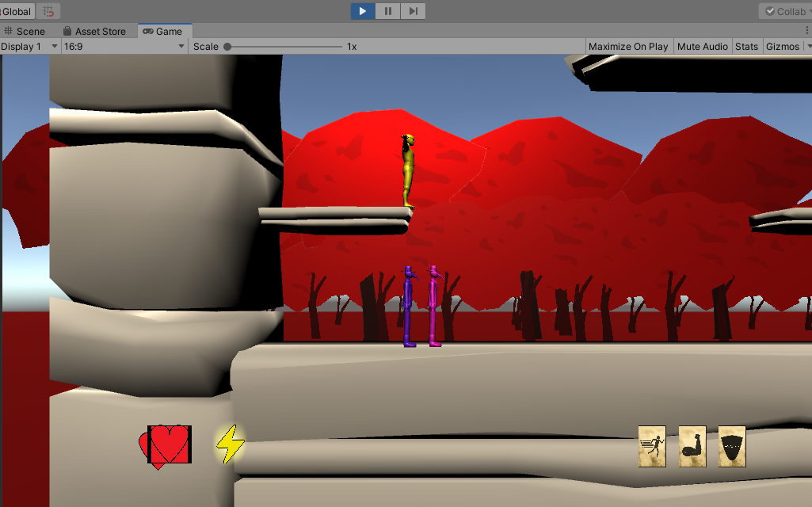Toggle the Global handle rotation button
Image resolution: width=812 pixels, height=507 pixels.
point(16,11)
